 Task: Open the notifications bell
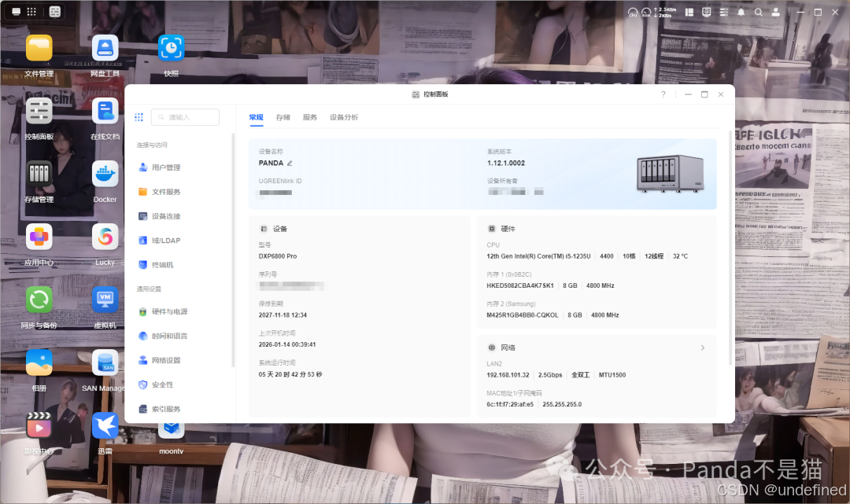click(741, 12)
